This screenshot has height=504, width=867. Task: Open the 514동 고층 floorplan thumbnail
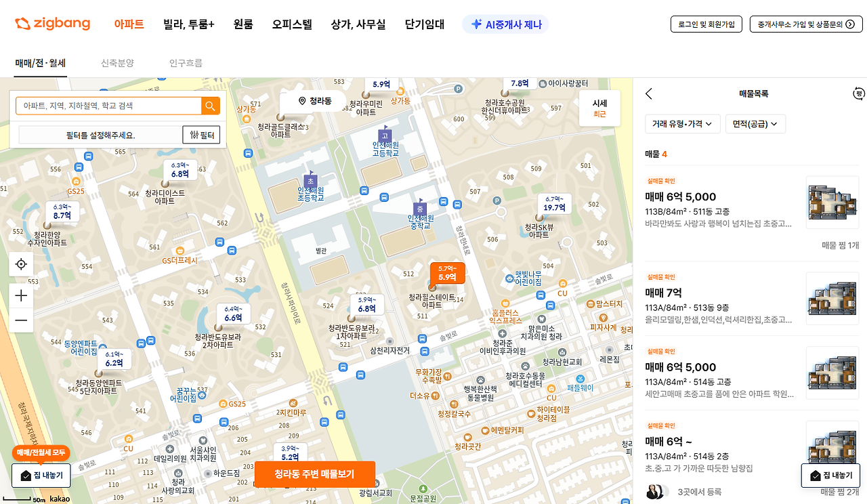coord(832,373)
